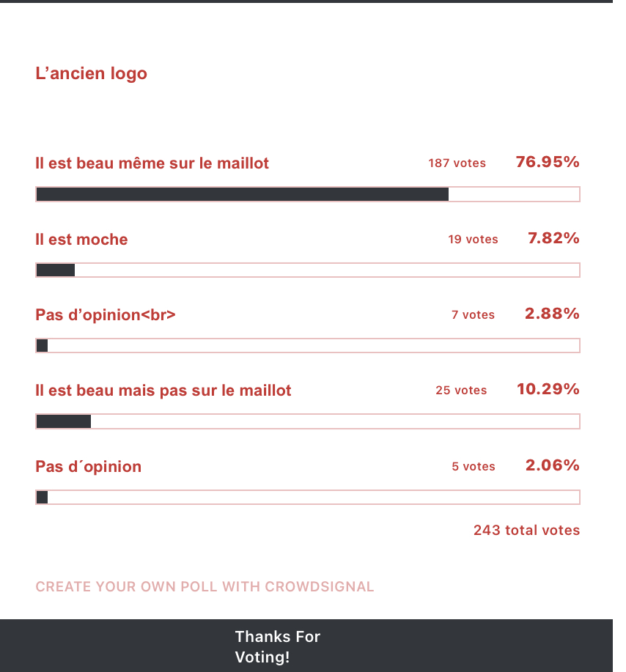626x672 pixels.
Task: Click the "Thanks For Voting!" banner
Action: tap(278, 646)
